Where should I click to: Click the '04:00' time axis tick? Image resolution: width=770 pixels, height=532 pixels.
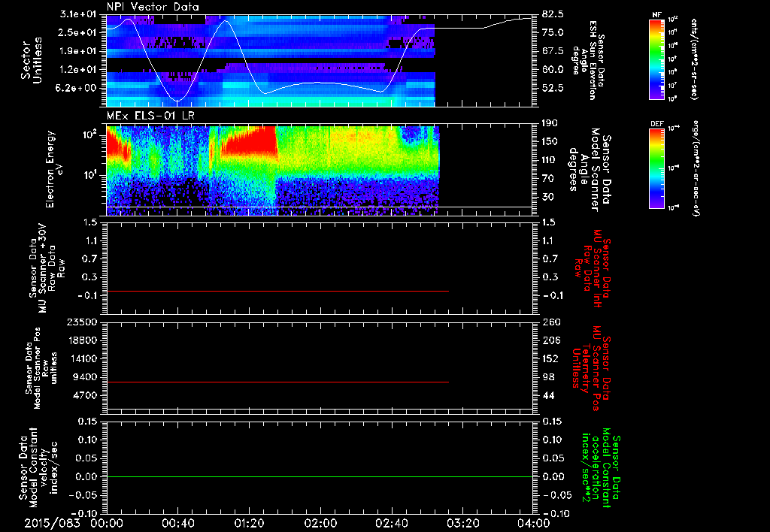533,523
